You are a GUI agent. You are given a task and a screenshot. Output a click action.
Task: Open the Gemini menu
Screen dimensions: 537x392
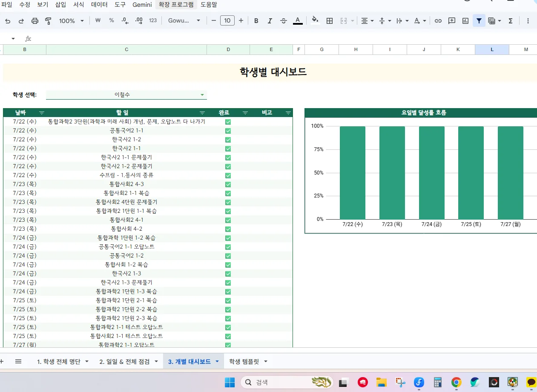point(142,5)
